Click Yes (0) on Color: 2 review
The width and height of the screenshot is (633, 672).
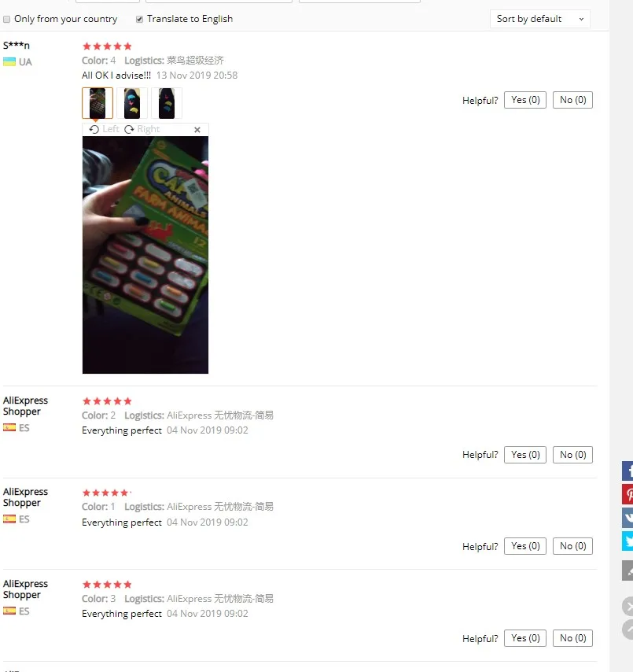click(x=525, y=455)
